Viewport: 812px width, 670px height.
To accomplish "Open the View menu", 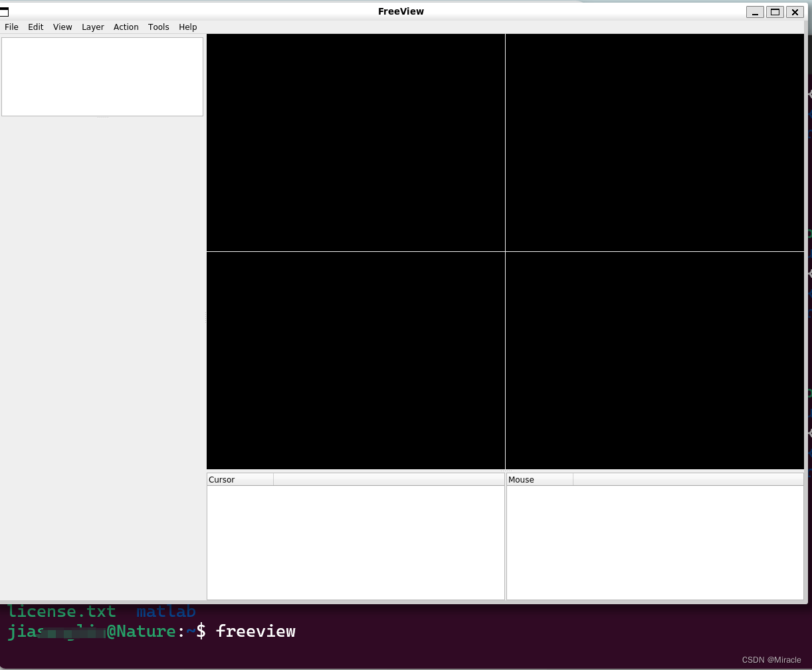I will pyautogui.click(x=62, y=27).
